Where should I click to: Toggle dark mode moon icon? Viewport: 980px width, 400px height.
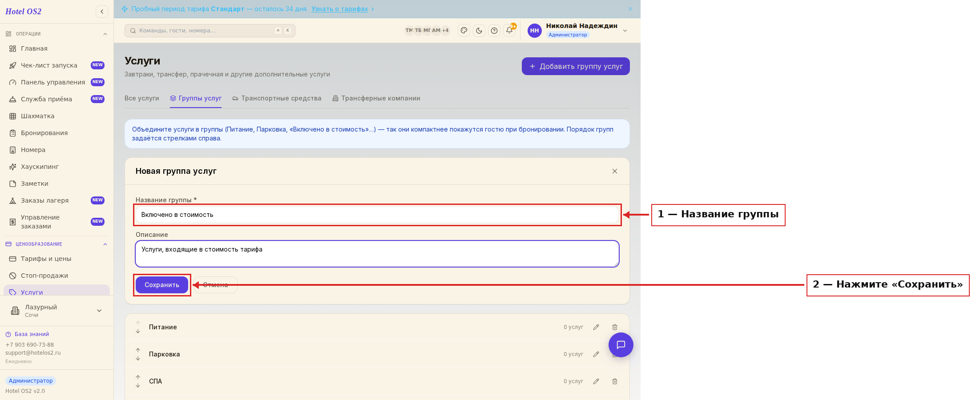point(479,31)
